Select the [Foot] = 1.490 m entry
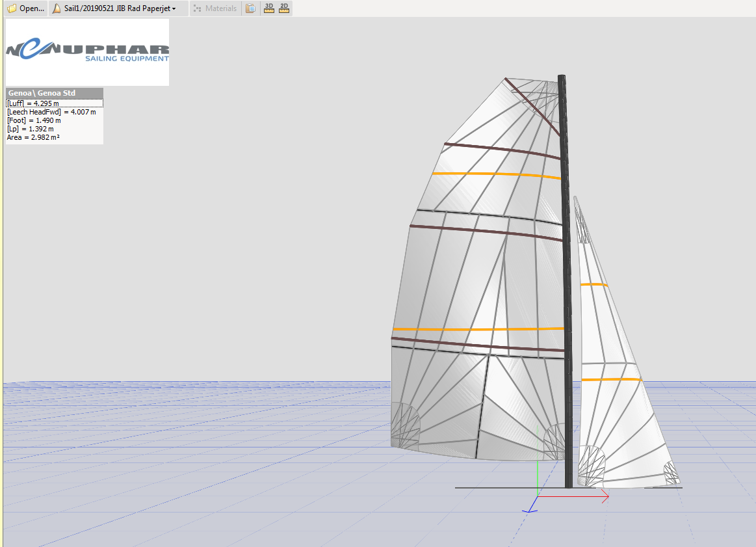 (34, 120)
